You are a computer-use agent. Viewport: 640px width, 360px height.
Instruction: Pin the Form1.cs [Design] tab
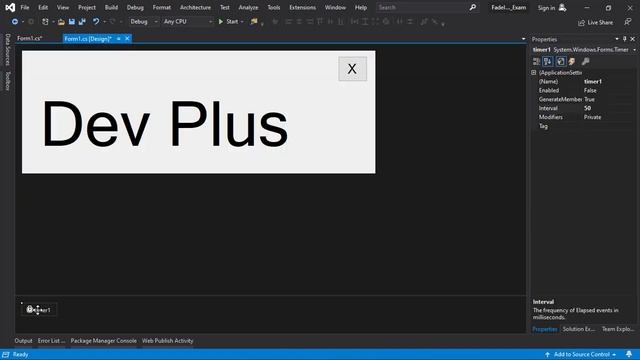point(118,38)
